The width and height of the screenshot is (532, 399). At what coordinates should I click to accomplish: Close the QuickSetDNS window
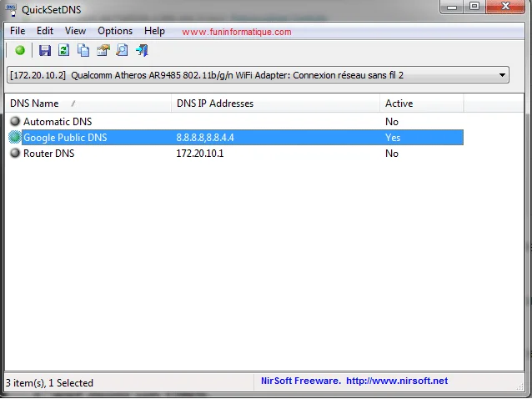505,7
